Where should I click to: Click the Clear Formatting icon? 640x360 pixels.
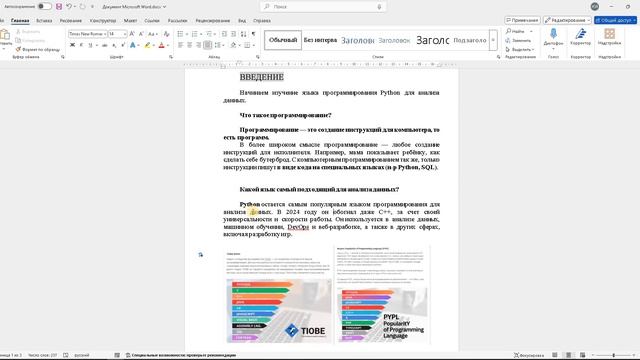[x=167, y=34]
